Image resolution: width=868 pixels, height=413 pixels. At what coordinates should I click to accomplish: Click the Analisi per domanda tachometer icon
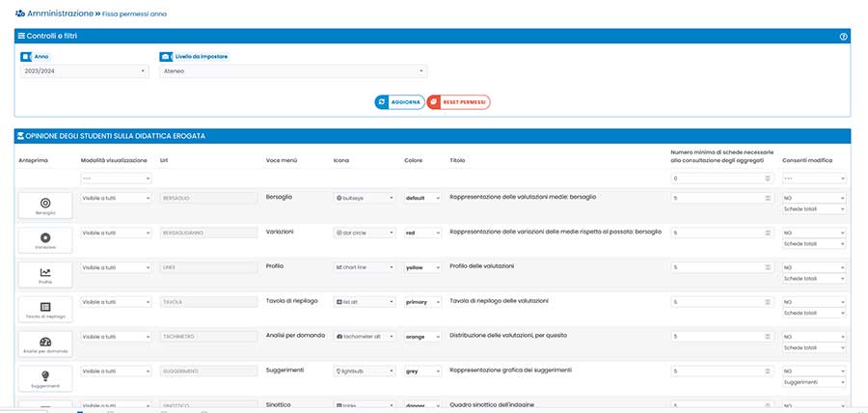45,343
